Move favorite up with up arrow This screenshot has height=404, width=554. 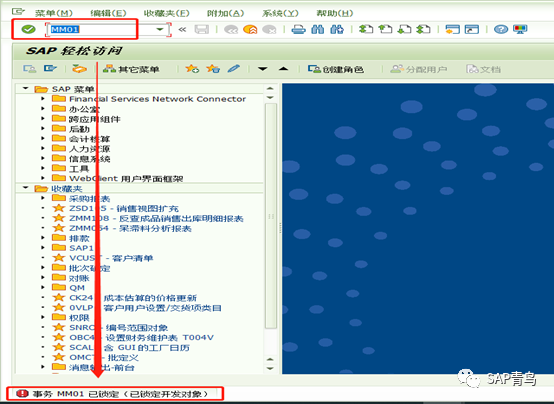(x=283, y=69)
